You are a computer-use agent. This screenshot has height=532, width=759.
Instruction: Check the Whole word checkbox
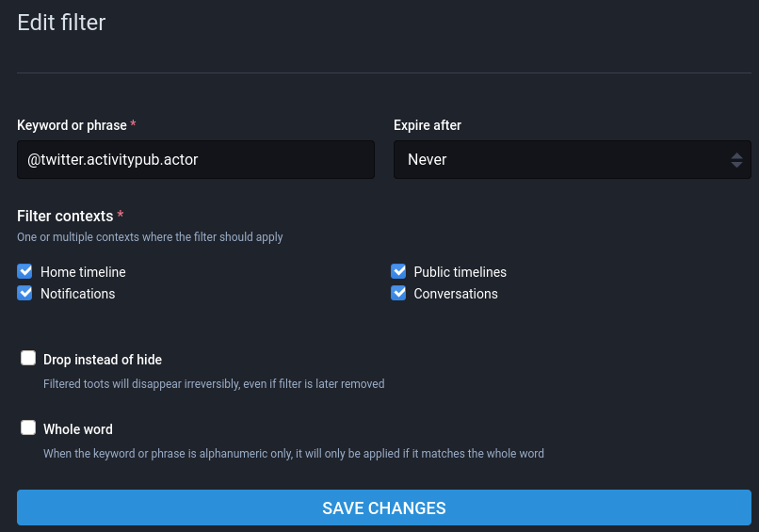28,427
